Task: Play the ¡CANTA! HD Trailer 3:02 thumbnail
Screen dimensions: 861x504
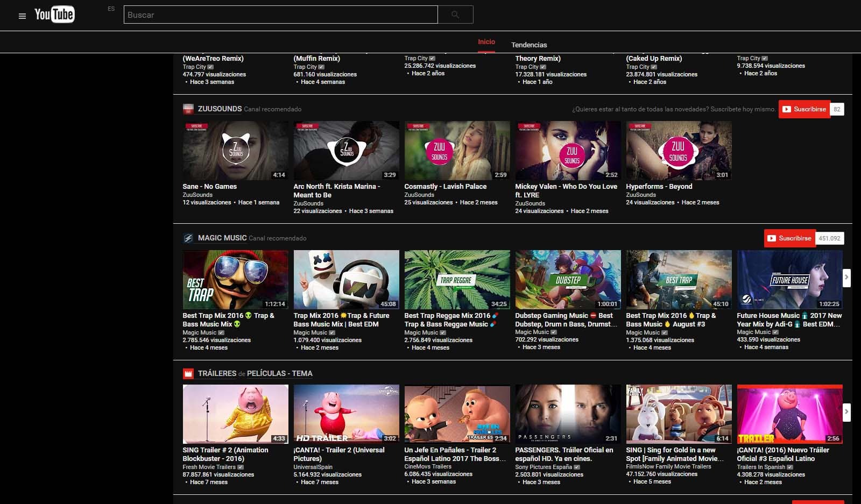Action: (x=346, y=414)
